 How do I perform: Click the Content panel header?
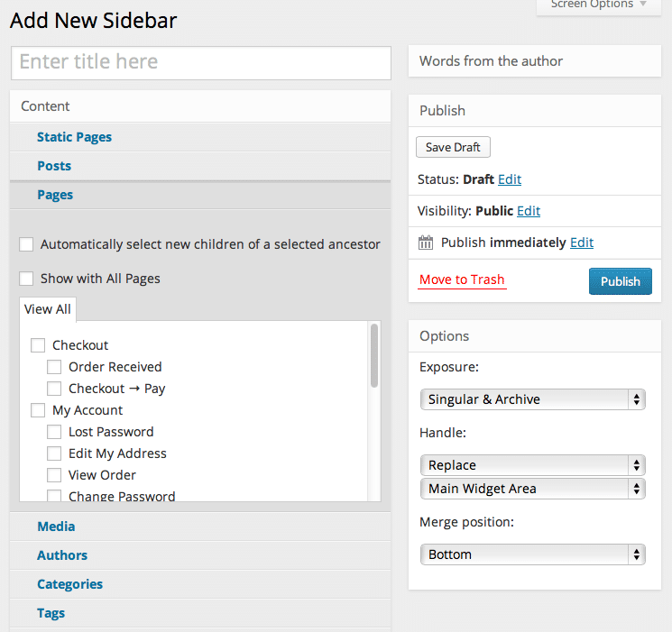point(200,106)
